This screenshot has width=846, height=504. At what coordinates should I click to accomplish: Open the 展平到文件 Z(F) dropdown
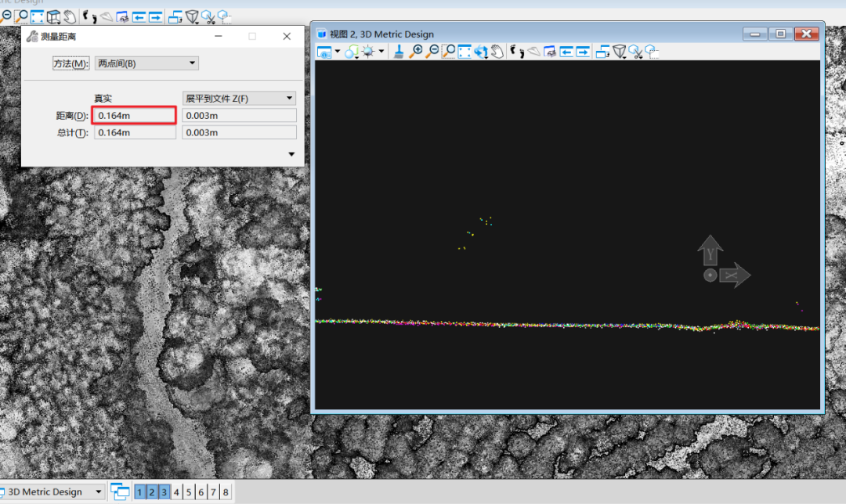(239, 98)
